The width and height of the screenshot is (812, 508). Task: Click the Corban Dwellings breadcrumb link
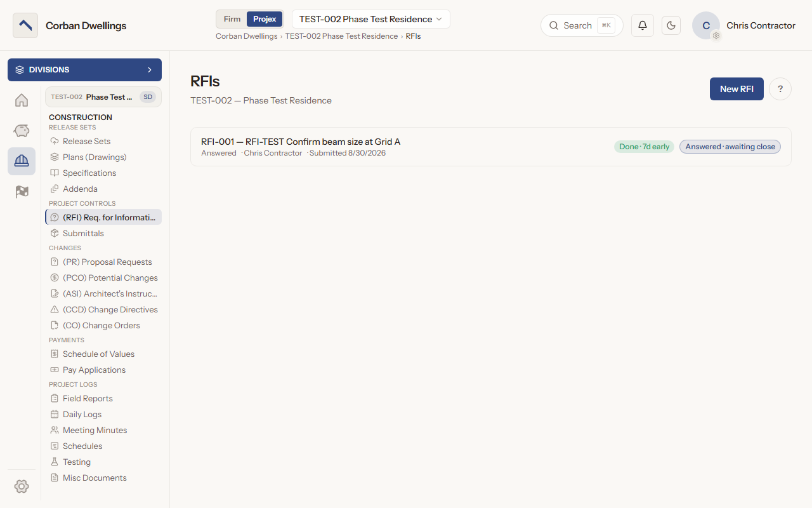(x=246, y=36)
